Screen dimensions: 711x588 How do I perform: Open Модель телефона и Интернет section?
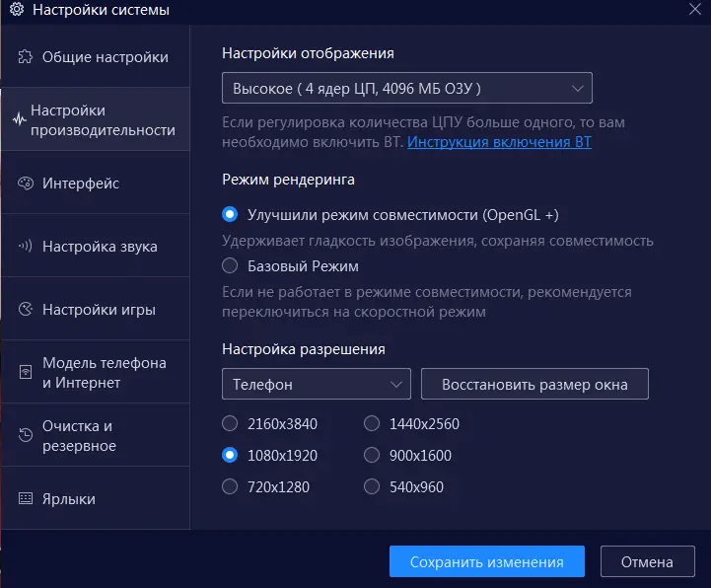(x=96, y=372)
